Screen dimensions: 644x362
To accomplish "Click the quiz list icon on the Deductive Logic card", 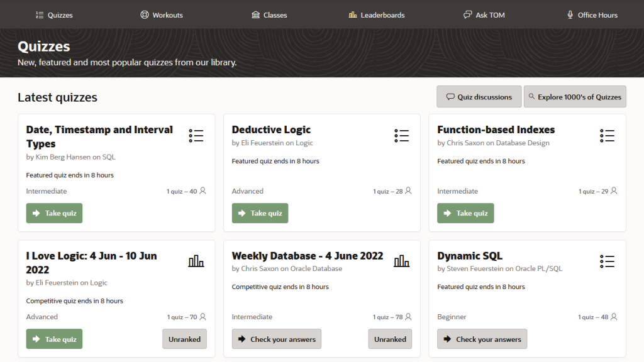I will tap(402, 135).
